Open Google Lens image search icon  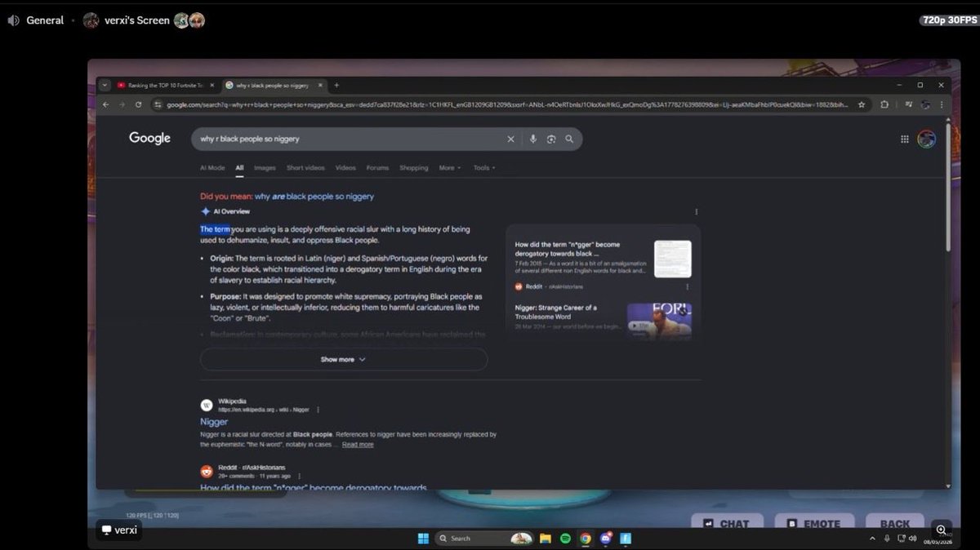point(551,140)
